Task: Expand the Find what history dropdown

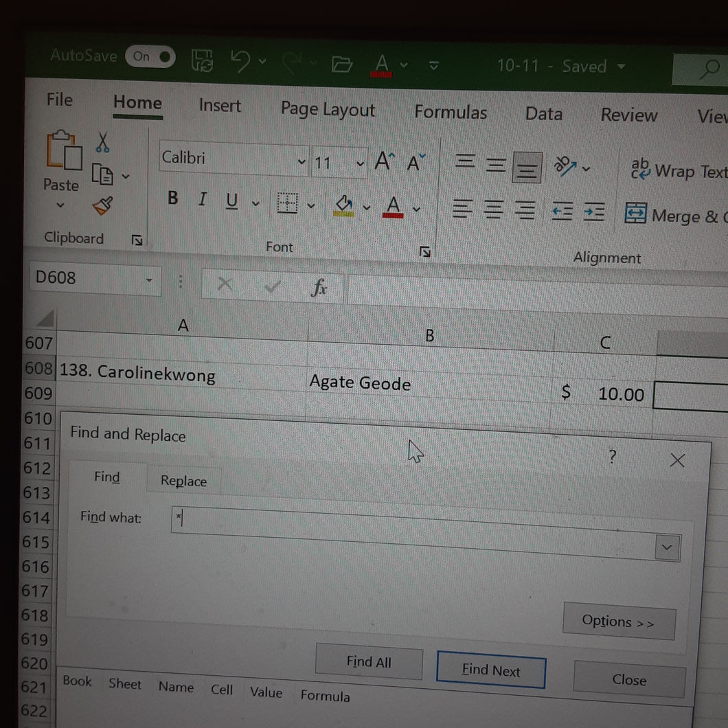Action: (667, 548)
